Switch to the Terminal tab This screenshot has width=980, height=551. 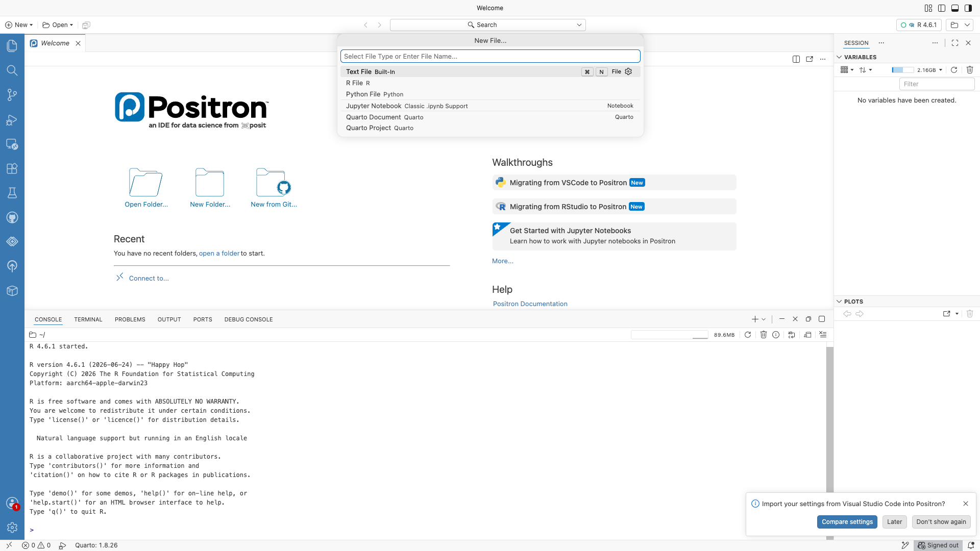coord(88,320)
